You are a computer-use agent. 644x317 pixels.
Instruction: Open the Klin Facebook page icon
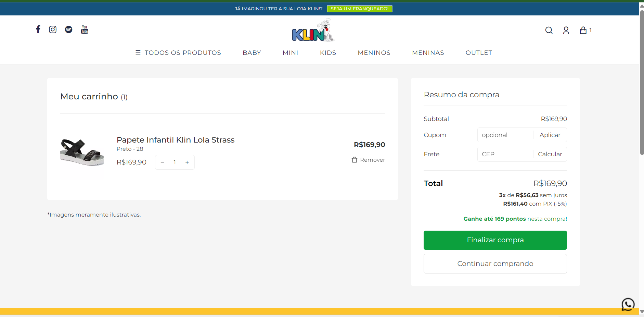(38, 29)
